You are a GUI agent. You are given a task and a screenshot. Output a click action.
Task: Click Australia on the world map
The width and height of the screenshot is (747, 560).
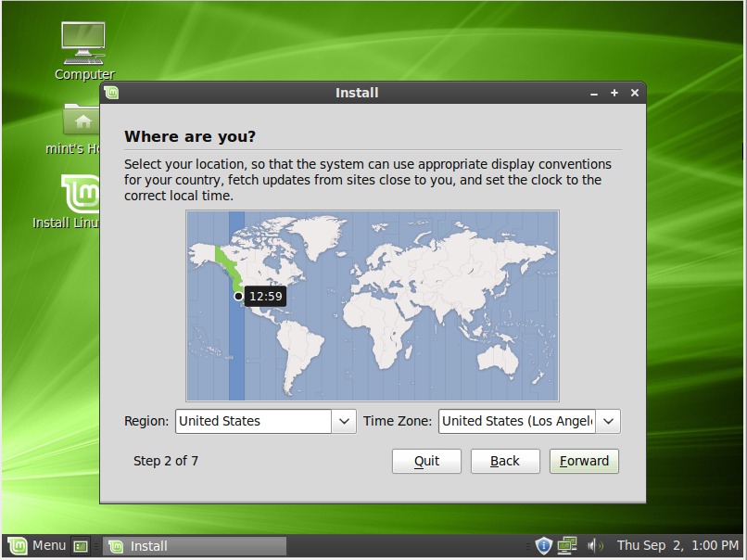point(498,358)
